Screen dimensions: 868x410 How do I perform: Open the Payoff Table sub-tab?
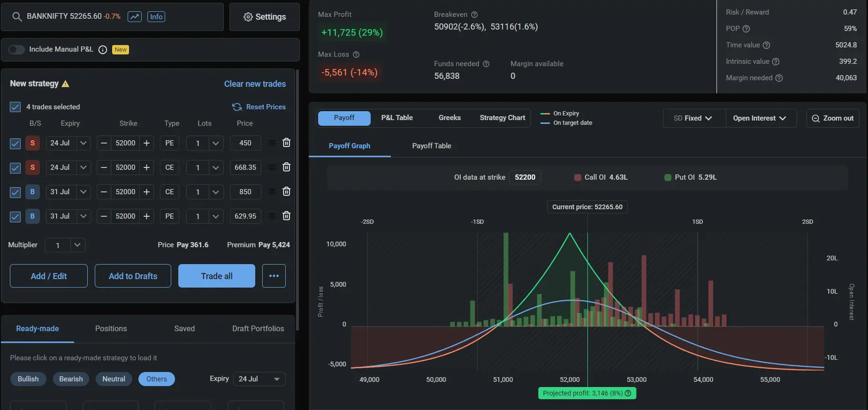click(x=432, y=146)
